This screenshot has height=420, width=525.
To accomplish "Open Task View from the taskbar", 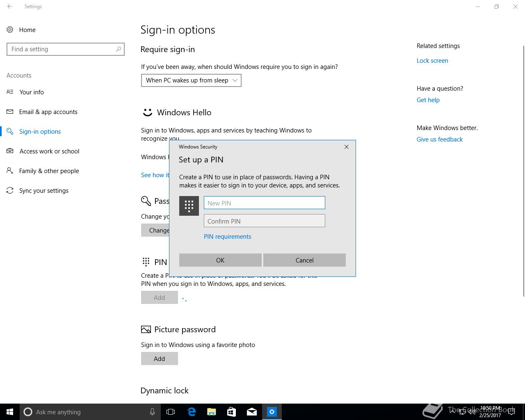I will [x=171, y=412].
